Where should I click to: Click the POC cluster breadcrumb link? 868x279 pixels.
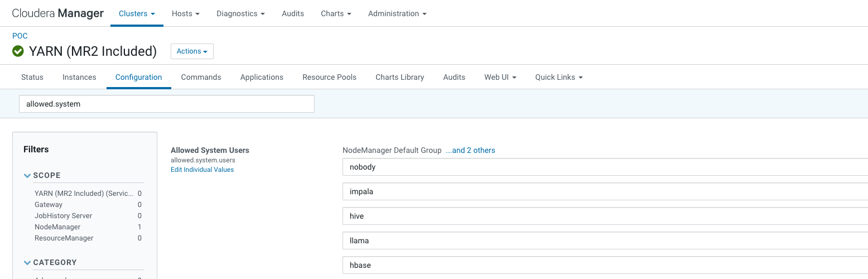tap(20, 36)
